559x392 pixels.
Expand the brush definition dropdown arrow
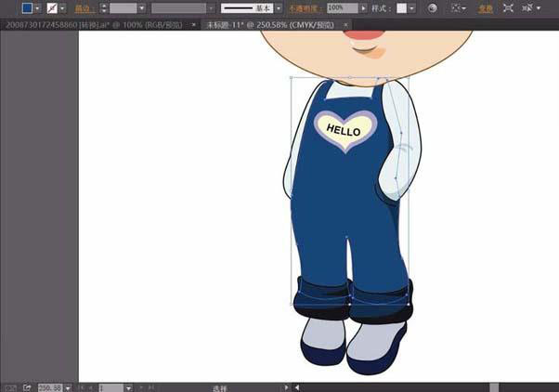279,8
